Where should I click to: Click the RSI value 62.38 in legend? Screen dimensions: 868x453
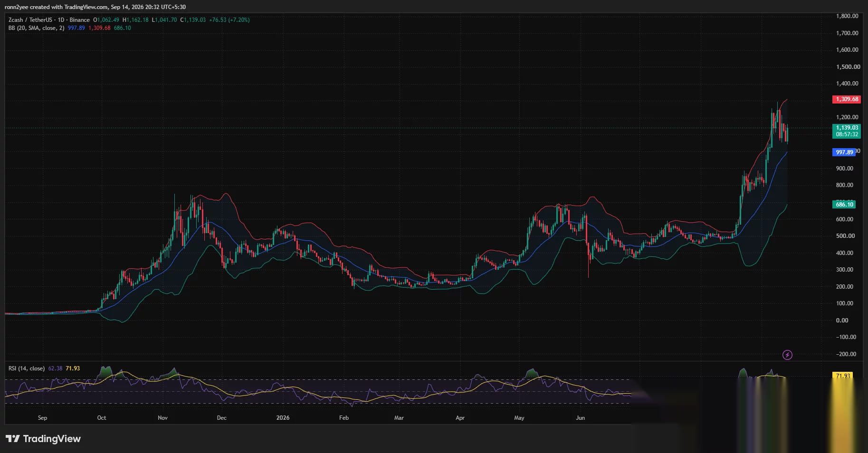tap(55, 368)
